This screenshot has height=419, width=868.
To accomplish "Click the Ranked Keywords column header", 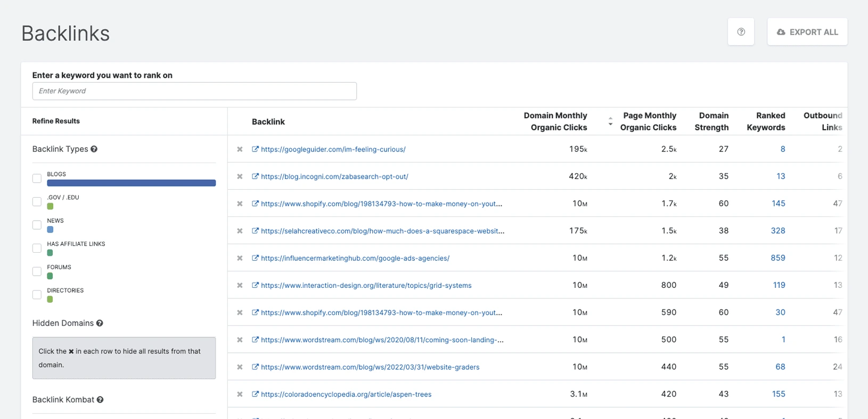I will pyautogui.click(x=766, y=122).
